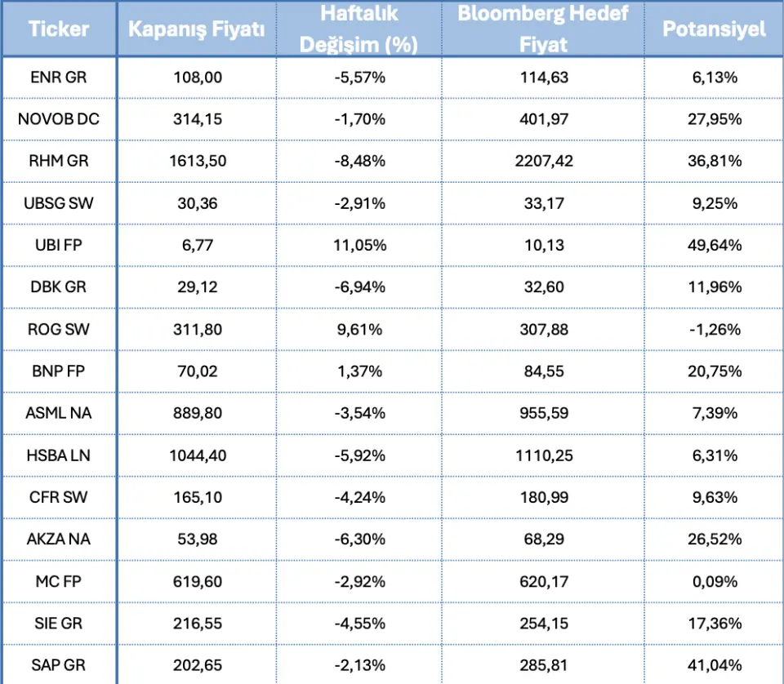
Task: Click the NOVOB DC ticker cell
Action: click(x=59, y=119)
